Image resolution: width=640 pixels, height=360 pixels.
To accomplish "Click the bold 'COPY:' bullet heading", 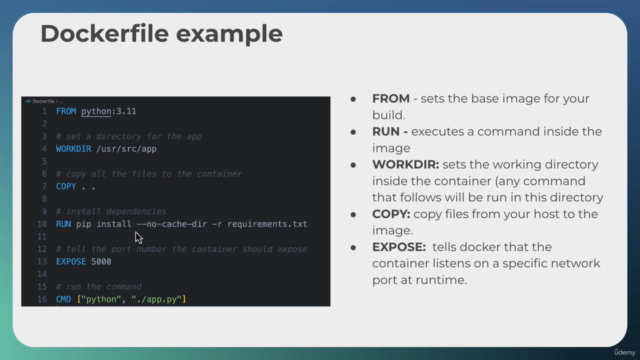I will coord(391,214).
